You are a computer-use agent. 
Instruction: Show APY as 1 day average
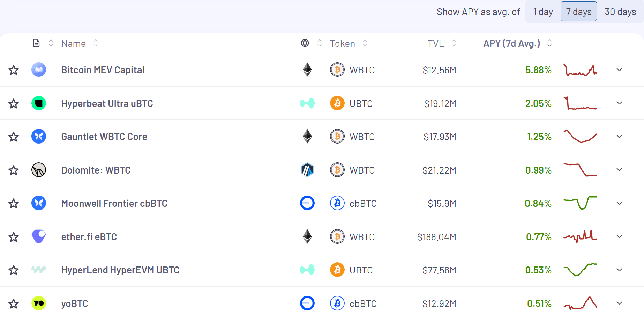coord(543,12)
